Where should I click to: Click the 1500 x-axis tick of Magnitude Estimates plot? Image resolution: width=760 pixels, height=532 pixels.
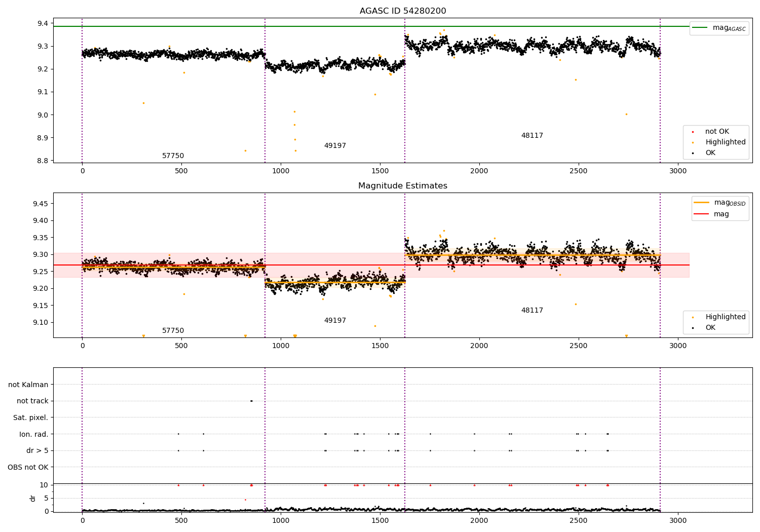(x=380, y=346)
